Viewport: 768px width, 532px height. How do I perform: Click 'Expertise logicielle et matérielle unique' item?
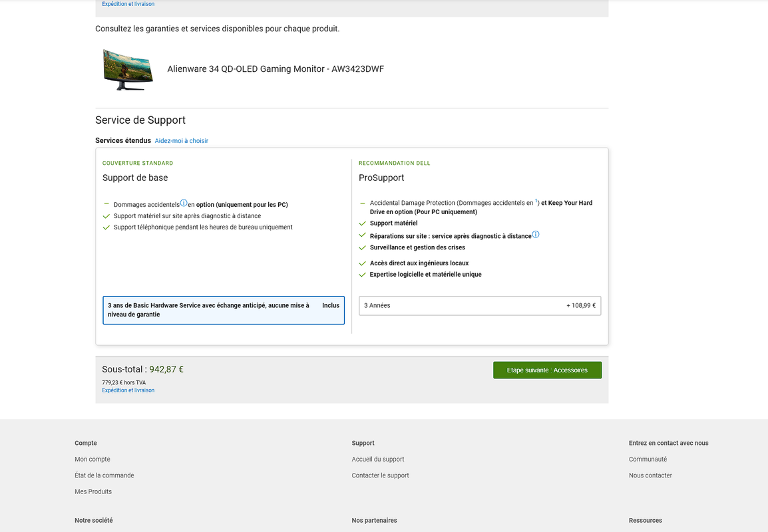tap(425, 275)
